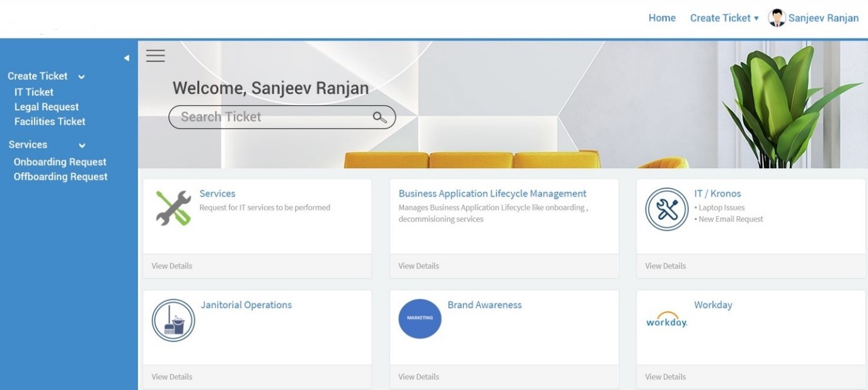Select Legal Request in the sidebar
The image size is (868, 390).
pyautogui.click(x=47, y=106)
